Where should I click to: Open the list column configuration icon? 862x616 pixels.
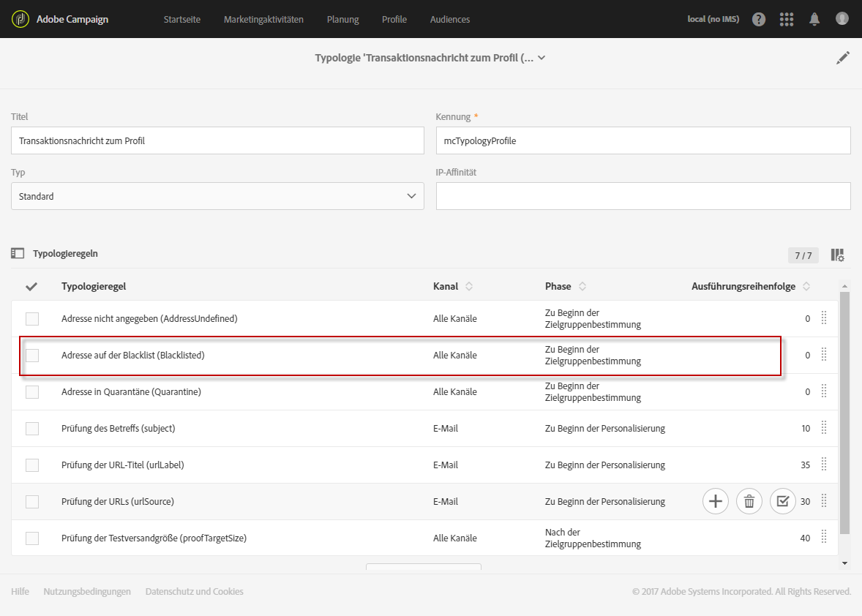point(838,255)
